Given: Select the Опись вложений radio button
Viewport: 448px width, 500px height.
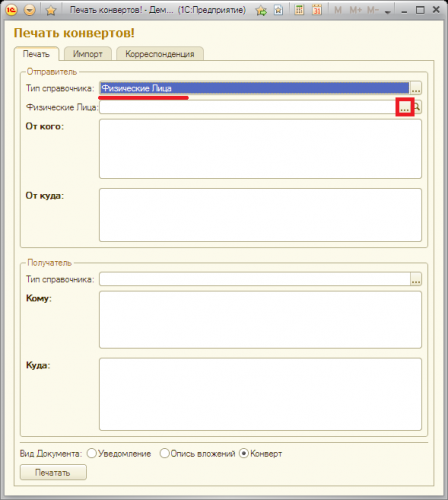Looking at the screenshot, I should click(164, 453).
